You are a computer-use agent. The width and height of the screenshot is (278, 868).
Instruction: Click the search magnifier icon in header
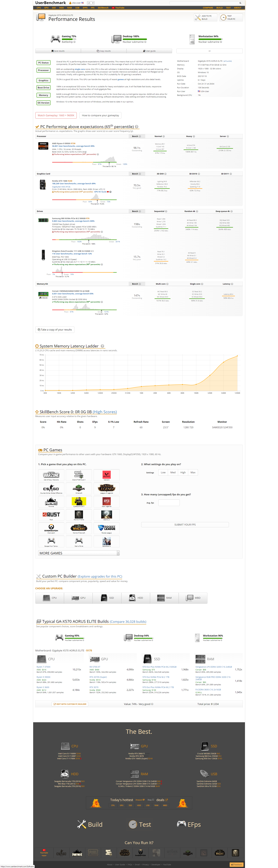(x=240, y=3)
